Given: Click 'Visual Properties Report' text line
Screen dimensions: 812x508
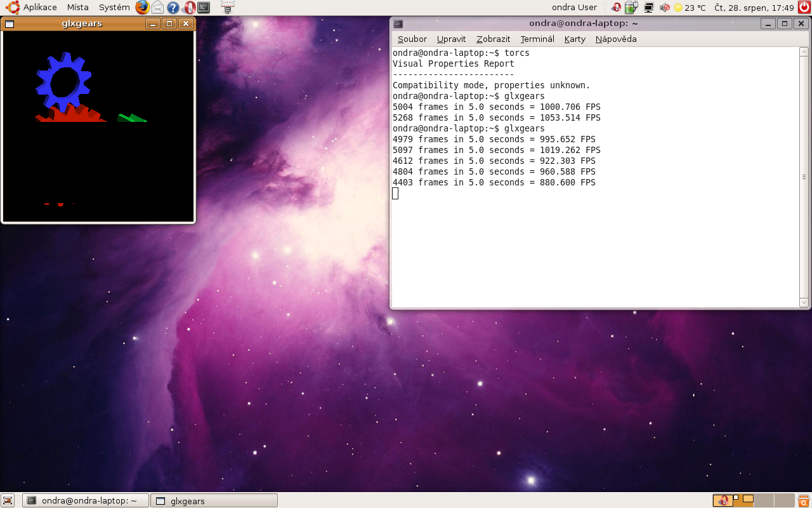Looking at the screenshot, I should [454, 63].
